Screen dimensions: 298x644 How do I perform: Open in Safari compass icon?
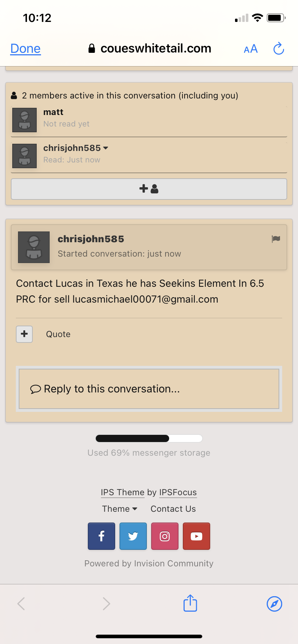pyautogui.click(x=275, y=604)
